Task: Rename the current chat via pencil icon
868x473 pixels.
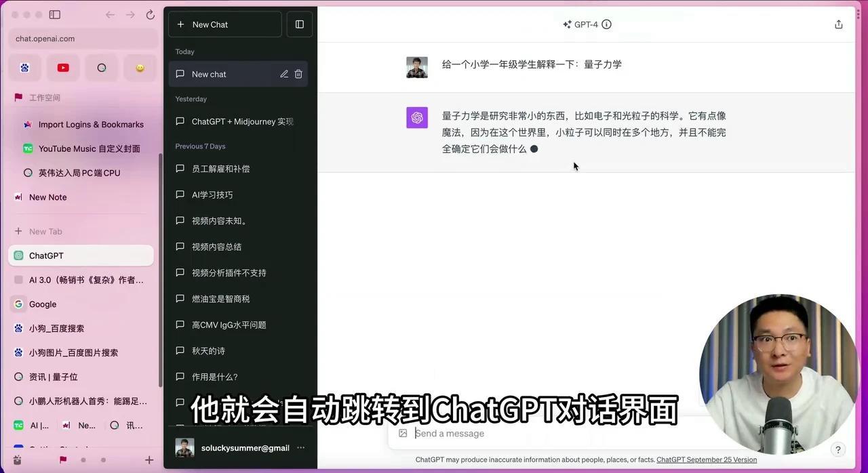Action: (284, 74)
